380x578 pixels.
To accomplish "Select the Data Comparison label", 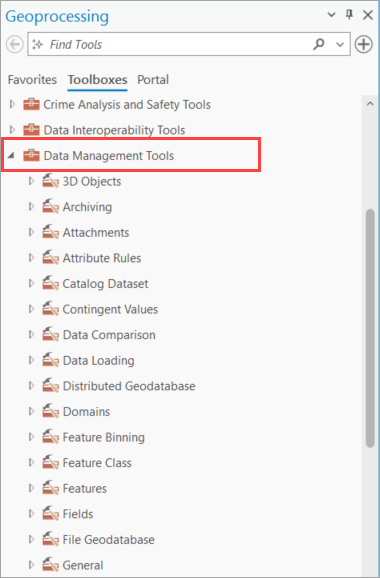I will (109, 335).
